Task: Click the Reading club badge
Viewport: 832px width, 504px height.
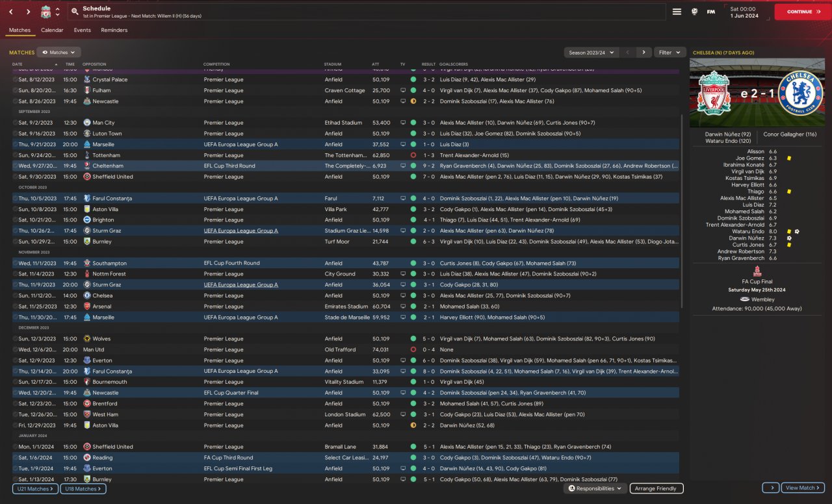Action: pyautogui.click(x=87, y=458)
